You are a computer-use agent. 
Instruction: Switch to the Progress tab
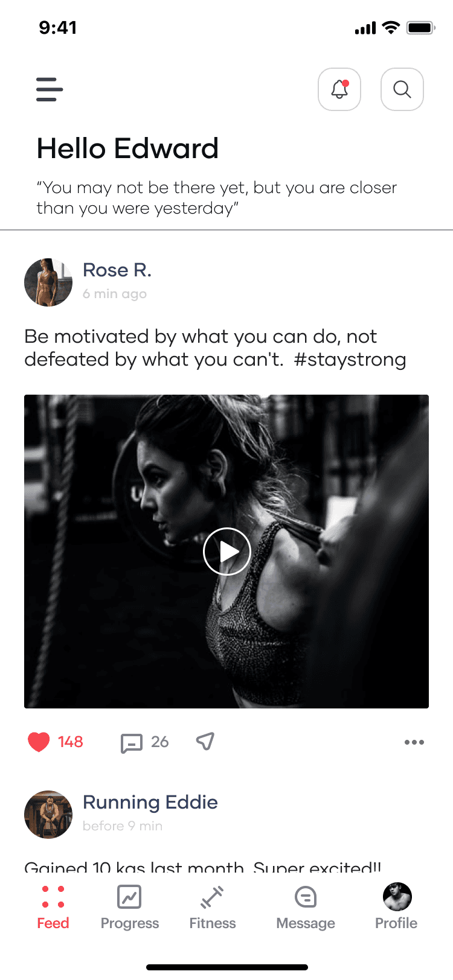click(130, 908)
